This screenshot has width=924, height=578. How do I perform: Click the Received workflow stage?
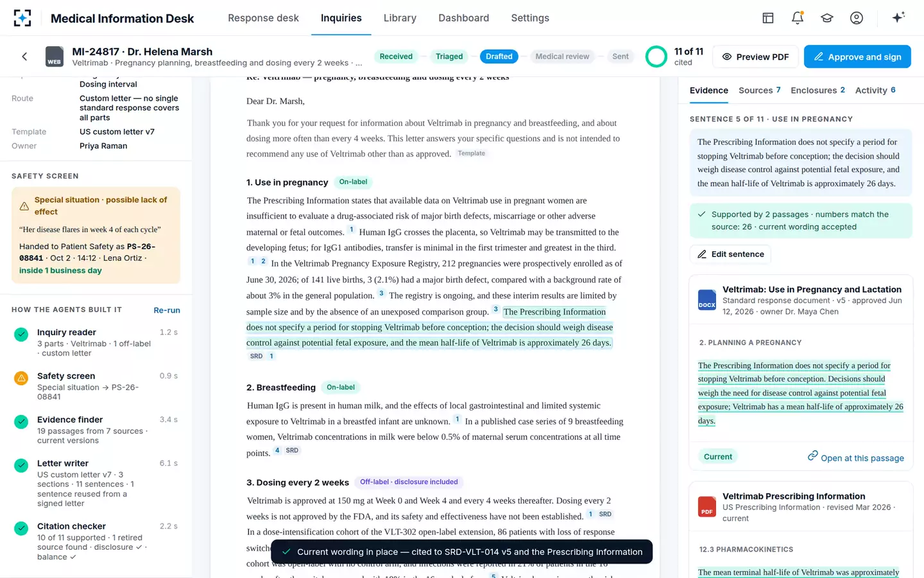[396, 57]
